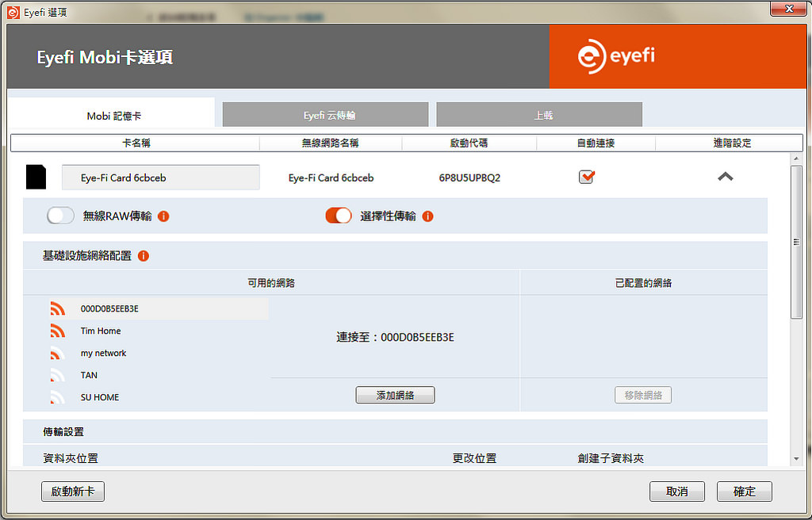Viewport: 812px width, 520px height.
Task: Click the black SD card icon
Action: [36, 177]
